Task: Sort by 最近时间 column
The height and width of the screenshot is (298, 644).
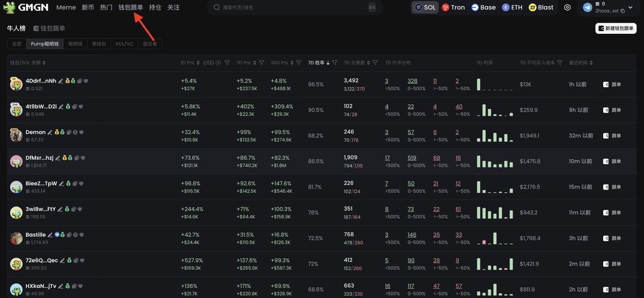Action: tap(579, 63)
